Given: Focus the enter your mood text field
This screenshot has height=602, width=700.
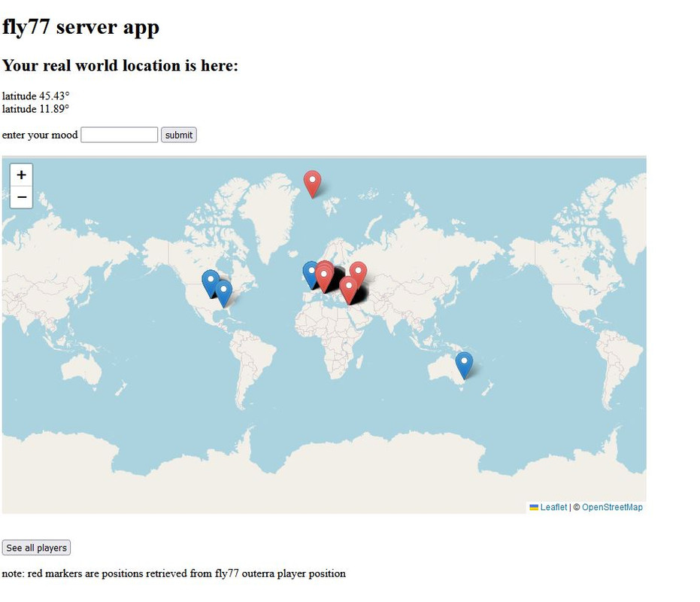Looking at the screenshot, I should (x=120, y=135).
